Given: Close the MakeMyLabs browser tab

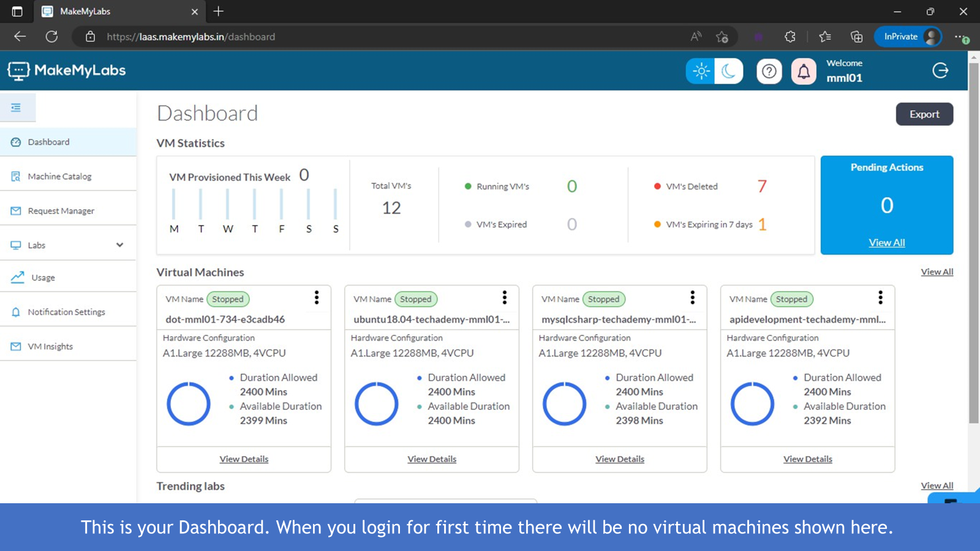Looking at the screenshot, I should tap(195, 12).
